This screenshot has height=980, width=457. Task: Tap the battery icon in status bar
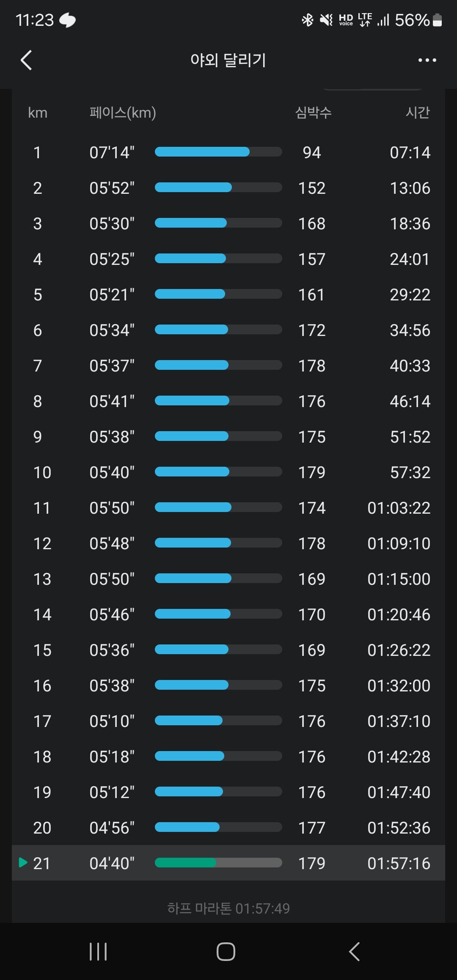pos(438,20)
